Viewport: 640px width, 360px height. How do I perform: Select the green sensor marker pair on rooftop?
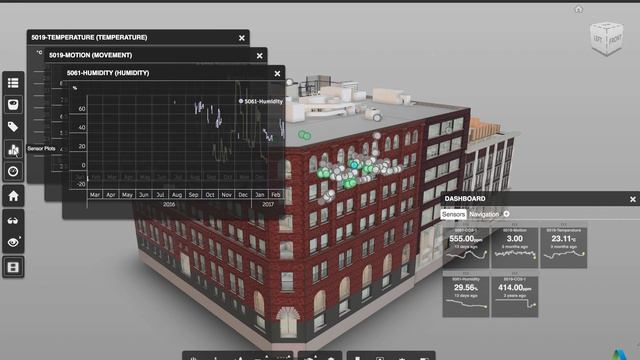tap(304, 135)
